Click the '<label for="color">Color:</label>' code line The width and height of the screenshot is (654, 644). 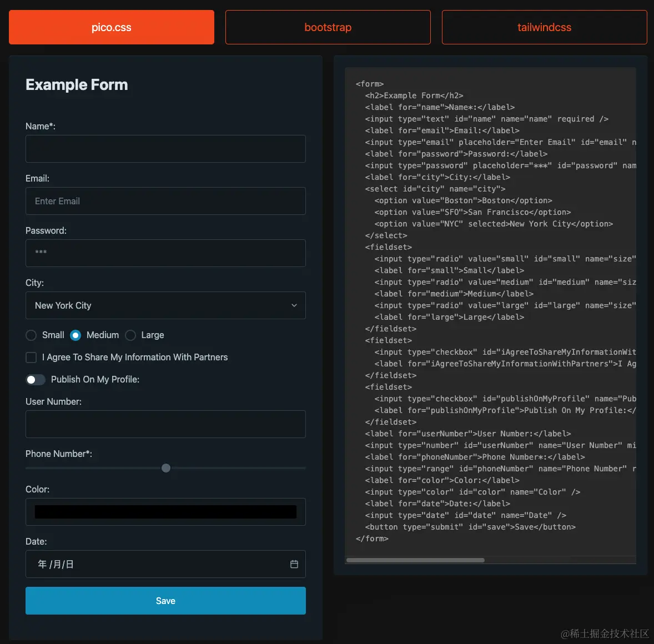442,480
